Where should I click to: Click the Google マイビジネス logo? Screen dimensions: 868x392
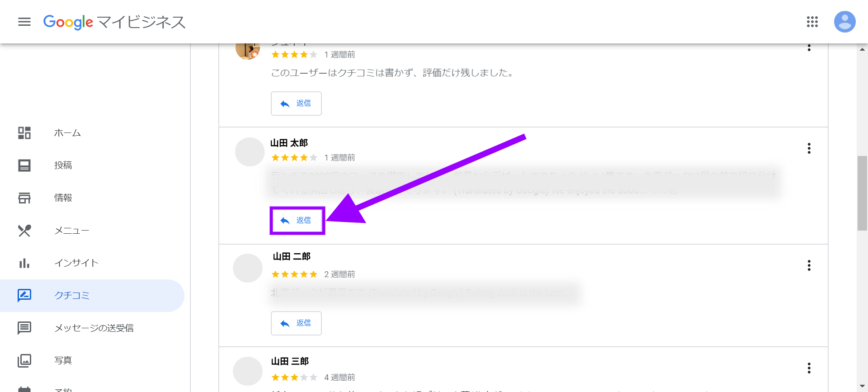pos(114,22)
